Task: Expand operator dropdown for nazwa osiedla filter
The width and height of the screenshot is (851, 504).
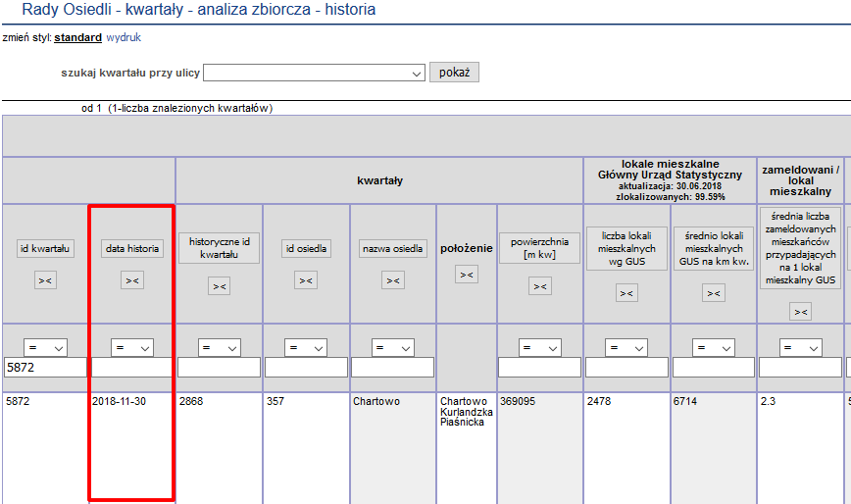Action: tap(393, 348)
